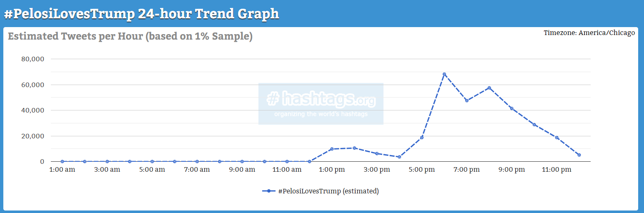Select the 1:00 pm data point

click(332, 149)
